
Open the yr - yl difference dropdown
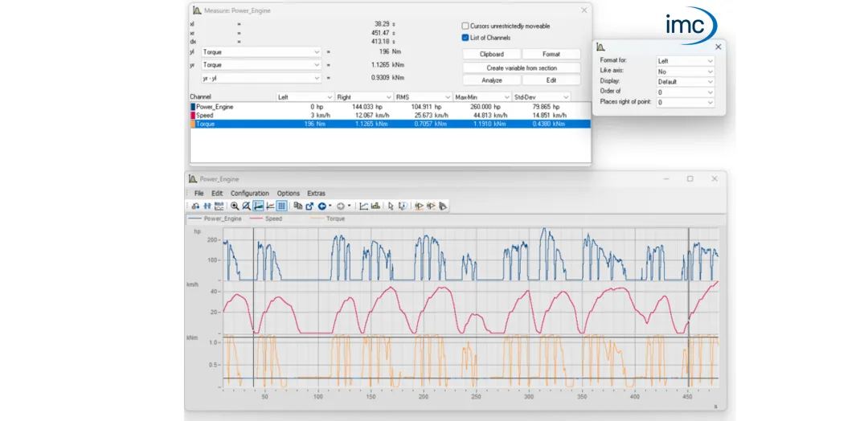(261, 79)
